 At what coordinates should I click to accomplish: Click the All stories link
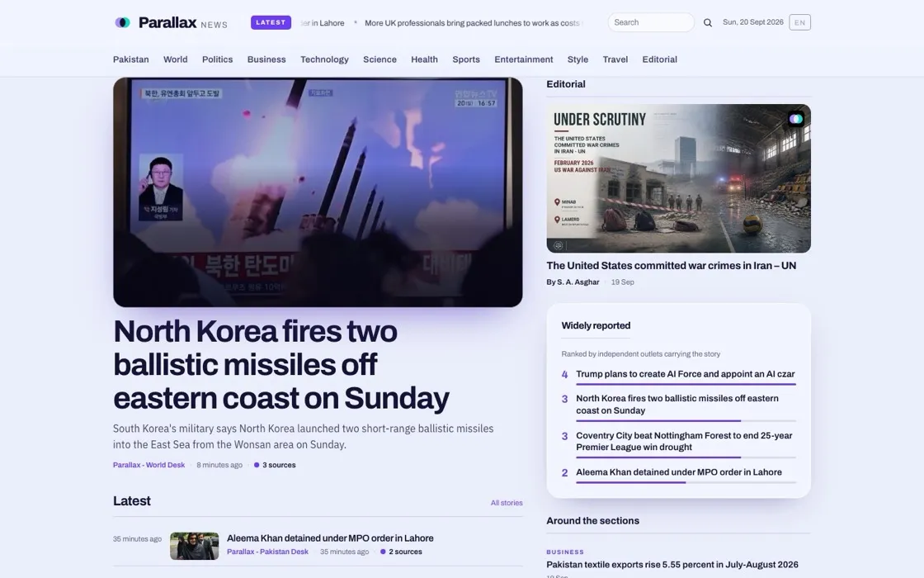click(x=507, y=503)
